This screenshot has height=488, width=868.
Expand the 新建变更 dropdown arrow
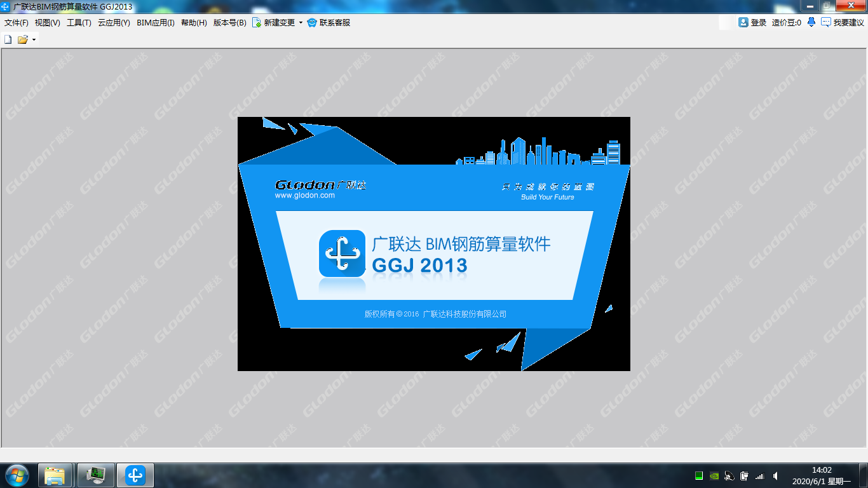(301, 23)
